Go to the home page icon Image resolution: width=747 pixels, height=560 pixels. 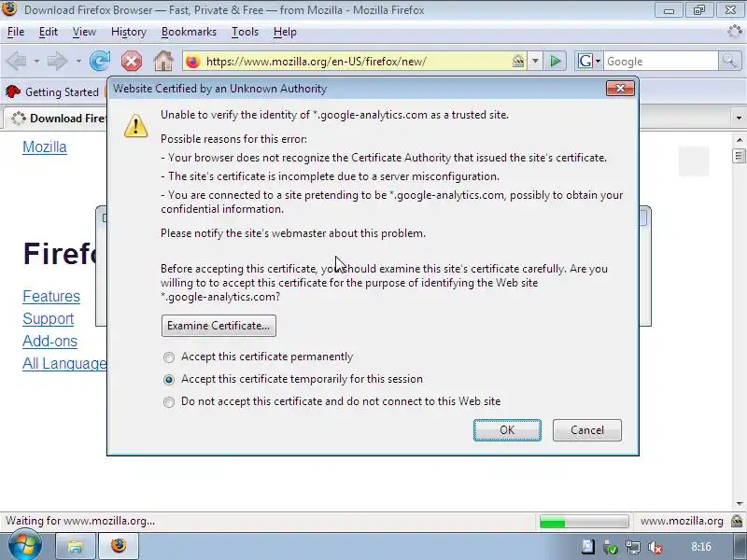click(x=163, y=61)
